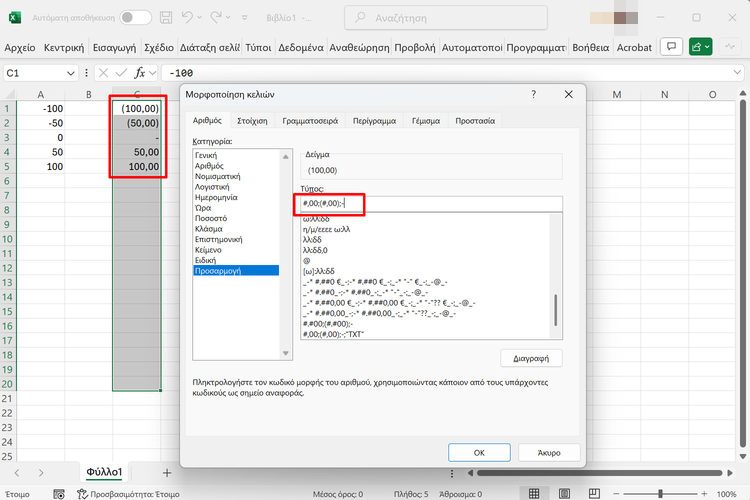
Task: Click the Comments speech bubble icon
Action: pyautogui.click(x=671, y=46)
